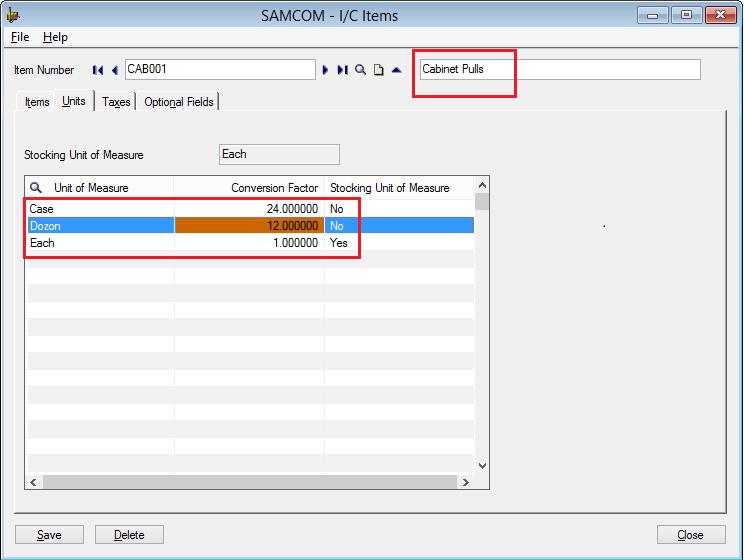Click conversion factor 24.000000 cell

click(x=249, y=209)
